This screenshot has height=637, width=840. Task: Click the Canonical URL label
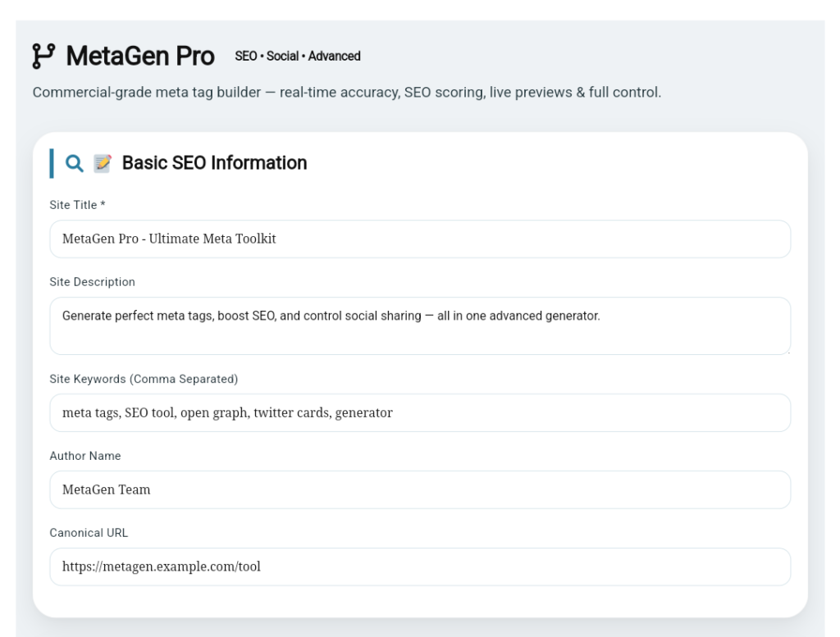point(89,533)
